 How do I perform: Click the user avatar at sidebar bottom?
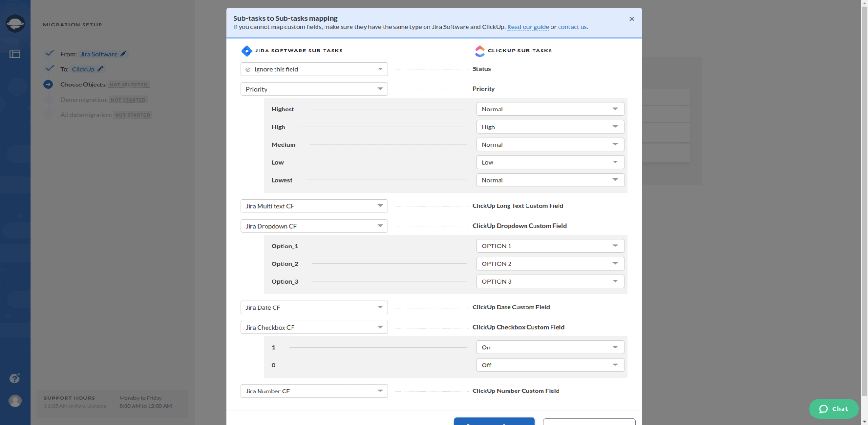tap(15, 400)
